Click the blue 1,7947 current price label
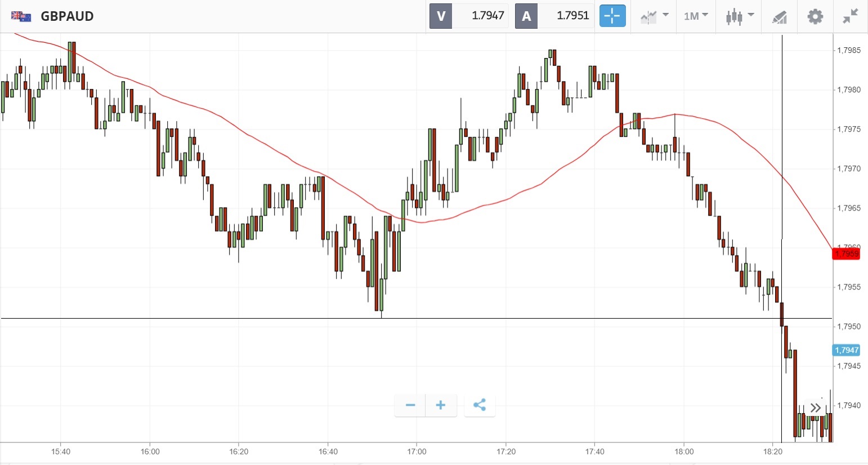The image size is (868, 465). 846,350
